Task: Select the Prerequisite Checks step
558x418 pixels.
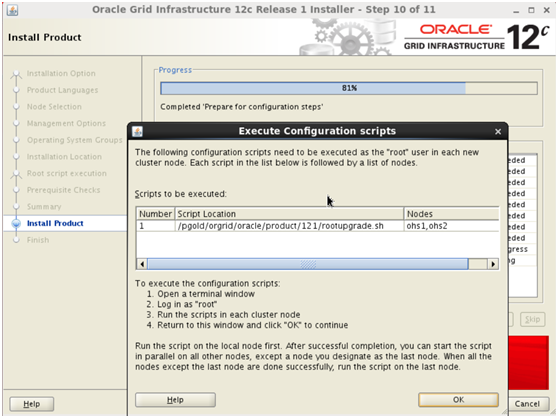Action: point(63,190)
